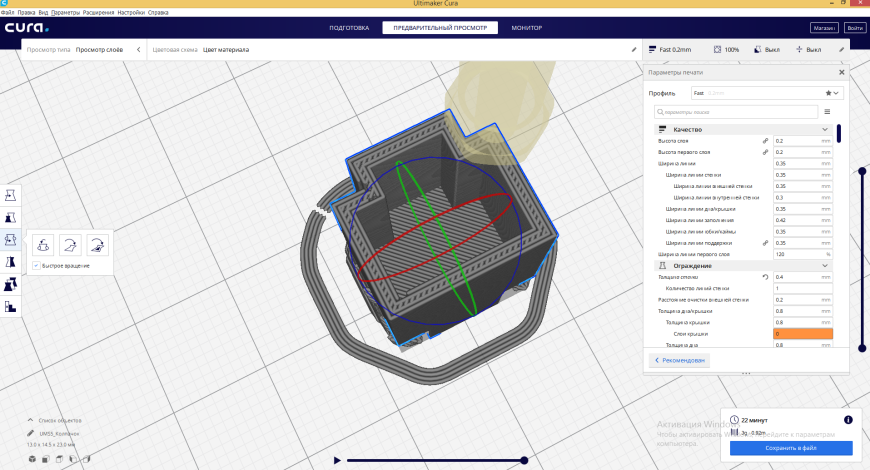This screenshot has width=870, height=470.
Task: Click the pencil icon in print settings bar
Action: 842,49
